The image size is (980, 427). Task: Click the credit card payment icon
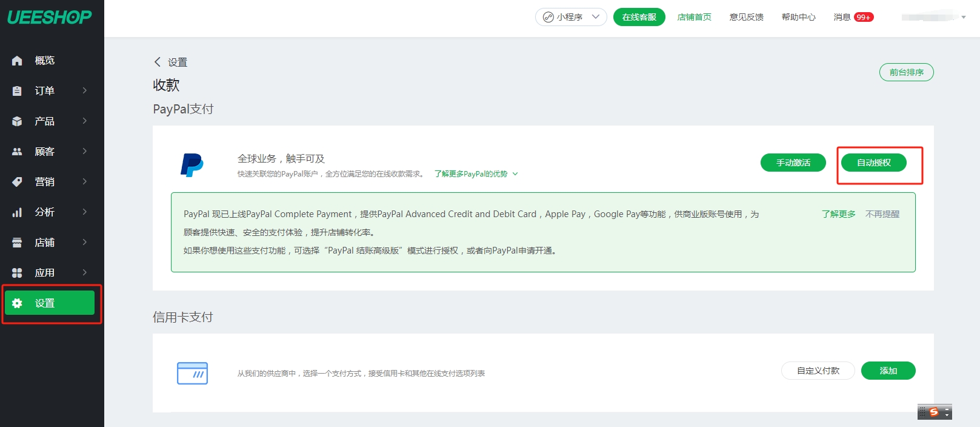coord(192,373)
